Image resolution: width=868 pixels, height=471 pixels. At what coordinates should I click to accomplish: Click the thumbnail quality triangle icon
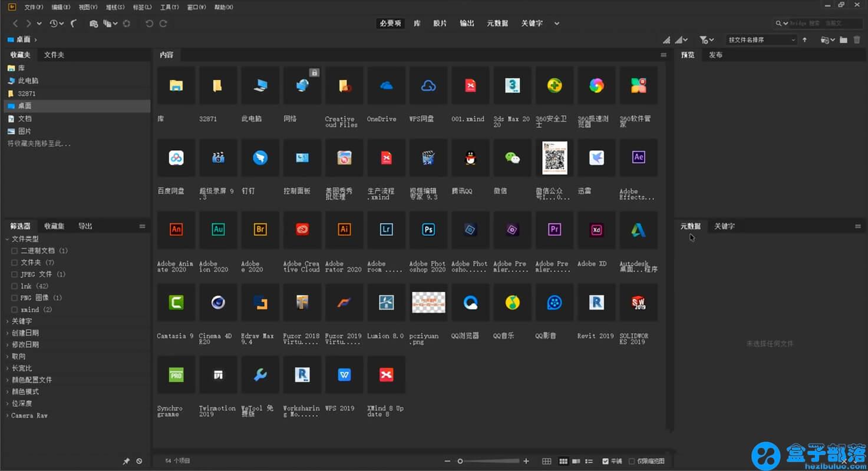[x=666, y=40]
